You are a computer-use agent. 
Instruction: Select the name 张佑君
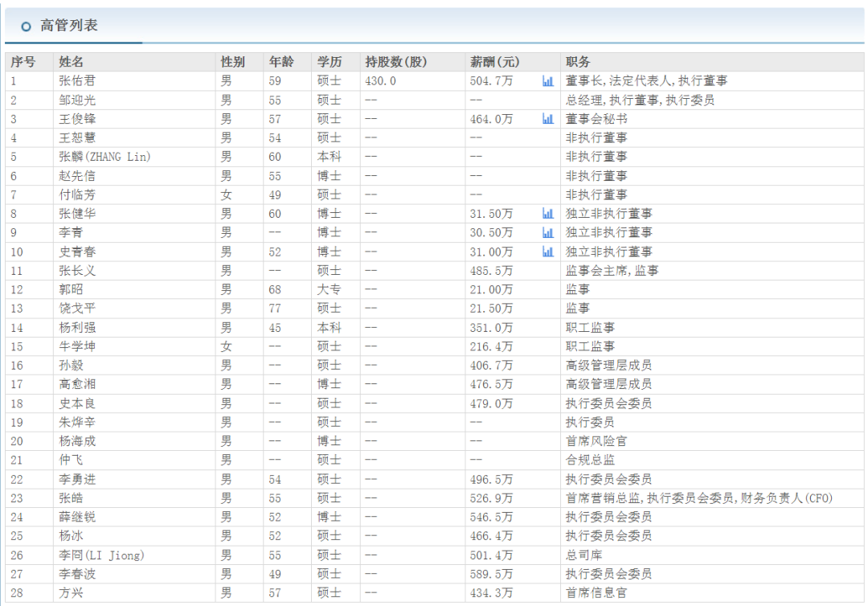click(x=77, y=81)
